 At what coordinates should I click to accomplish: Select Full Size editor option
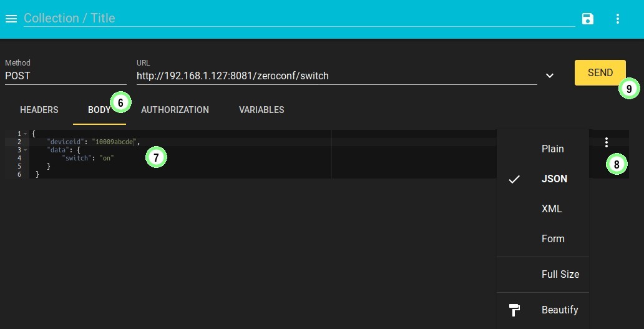click(560, 274)
